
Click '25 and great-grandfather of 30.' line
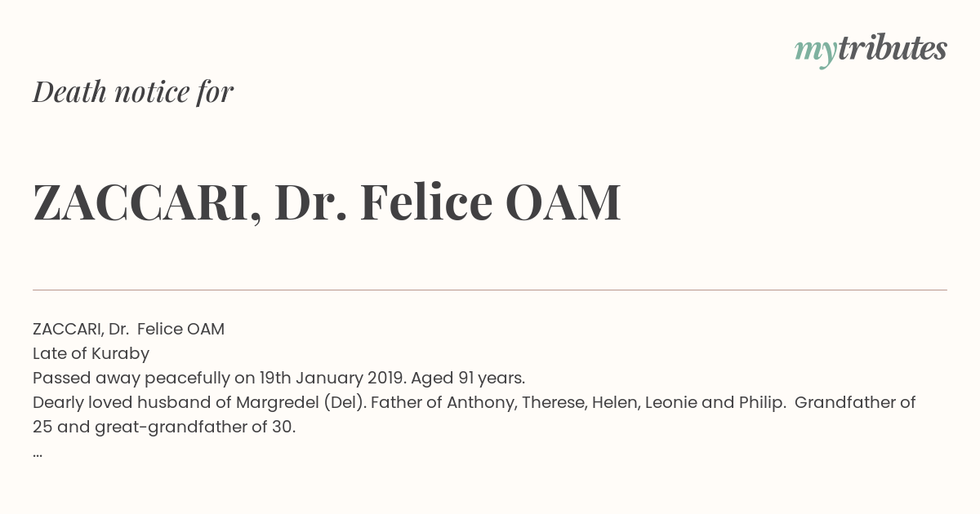click(x=164, y=428)
